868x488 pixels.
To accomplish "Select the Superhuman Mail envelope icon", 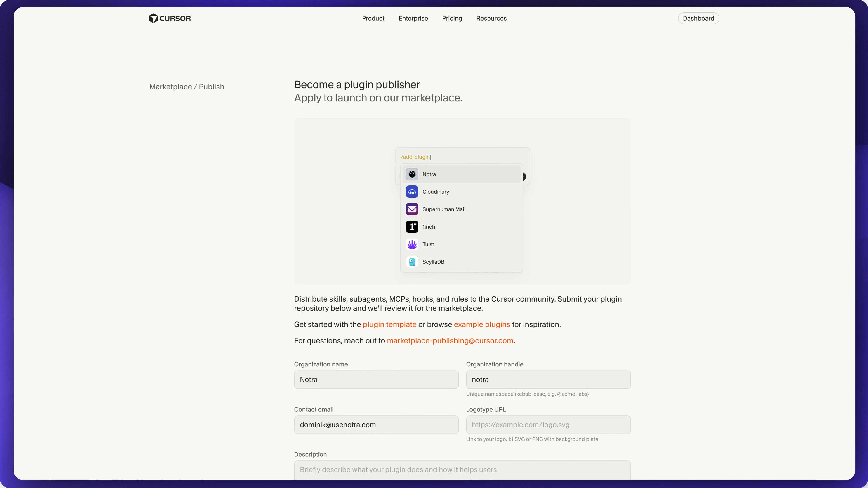I will [412, 209].
